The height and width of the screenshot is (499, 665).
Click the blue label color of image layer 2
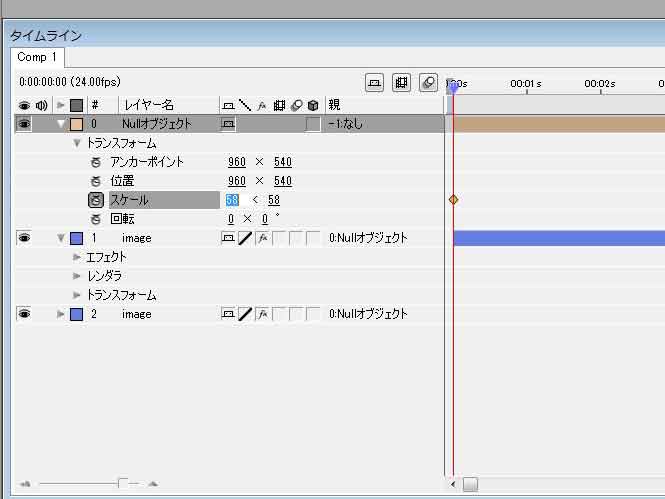(x=76, y=314)
